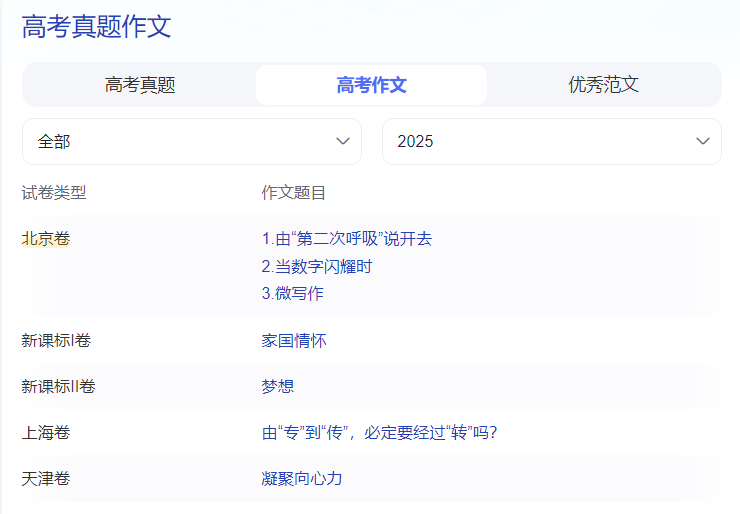Click the chevron arrow beside 2025
This screenshot has width=740, height=514.
pos(702,141)
